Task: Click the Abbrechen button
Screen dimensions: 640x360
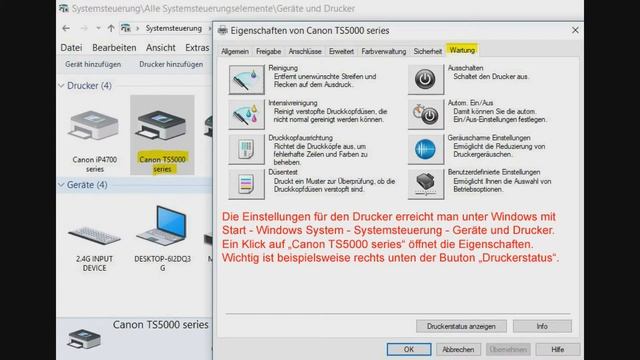Action: click(x=458, y=349)
